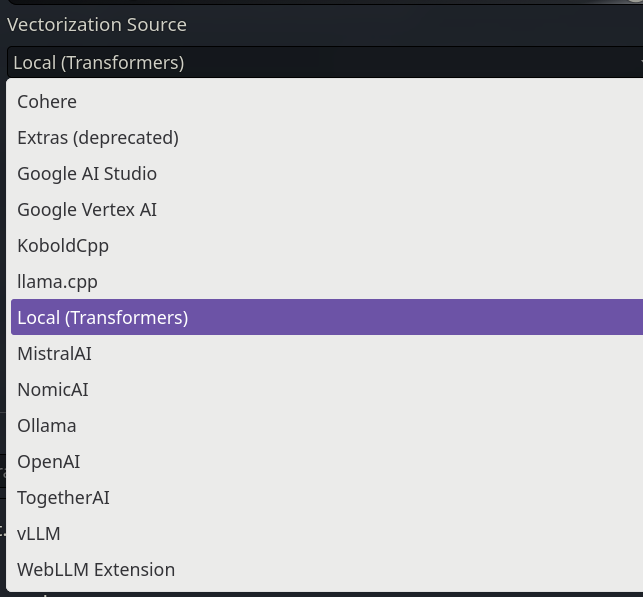Select Ollama in the source list
The width and height of the screenshot is (643, 597).
tap(47, 426)
